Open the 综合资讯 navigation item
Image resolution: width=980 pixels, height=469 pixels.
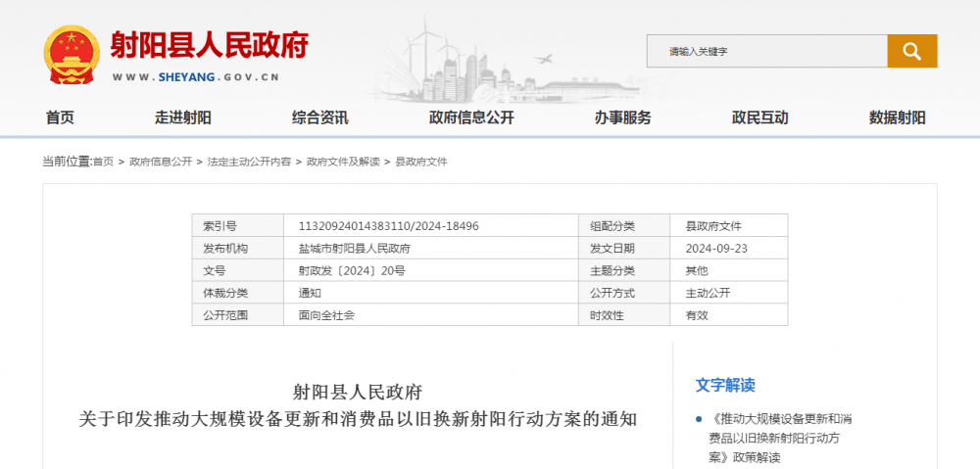320,117
